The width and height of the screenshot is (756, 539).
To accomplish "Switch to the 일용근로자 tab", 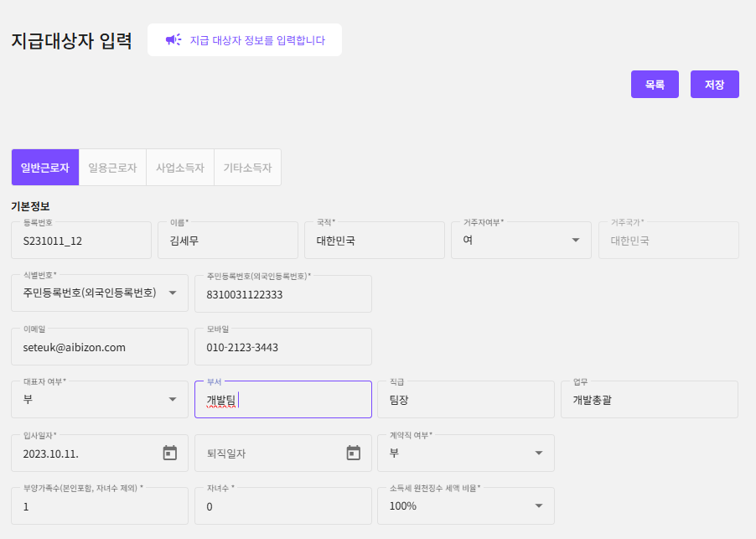I will 112,168.
